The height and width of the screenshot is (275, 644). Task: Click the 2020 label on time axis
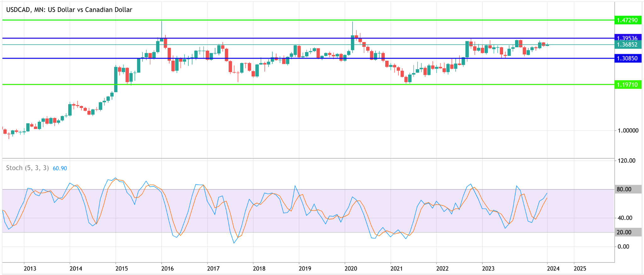[x=351, y=268]
